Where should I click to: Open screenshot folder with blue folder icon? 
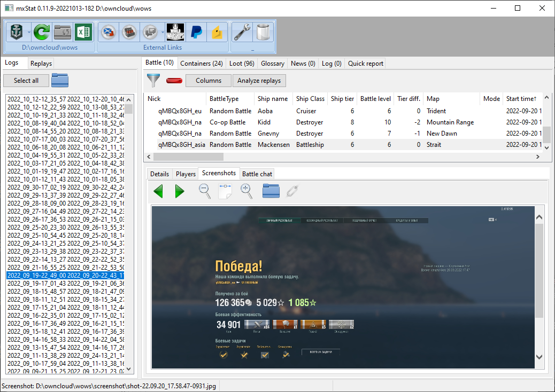click(271, 191)
